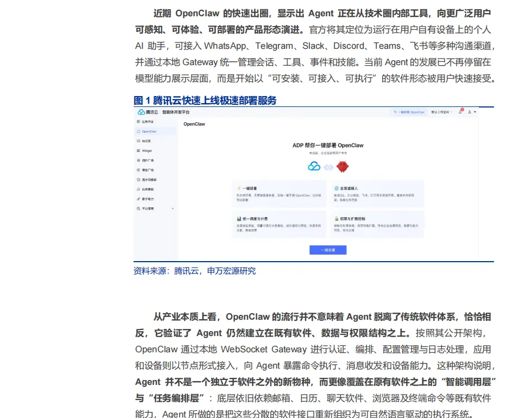
Task: Open Widget sidebar item
Action: 147,151
